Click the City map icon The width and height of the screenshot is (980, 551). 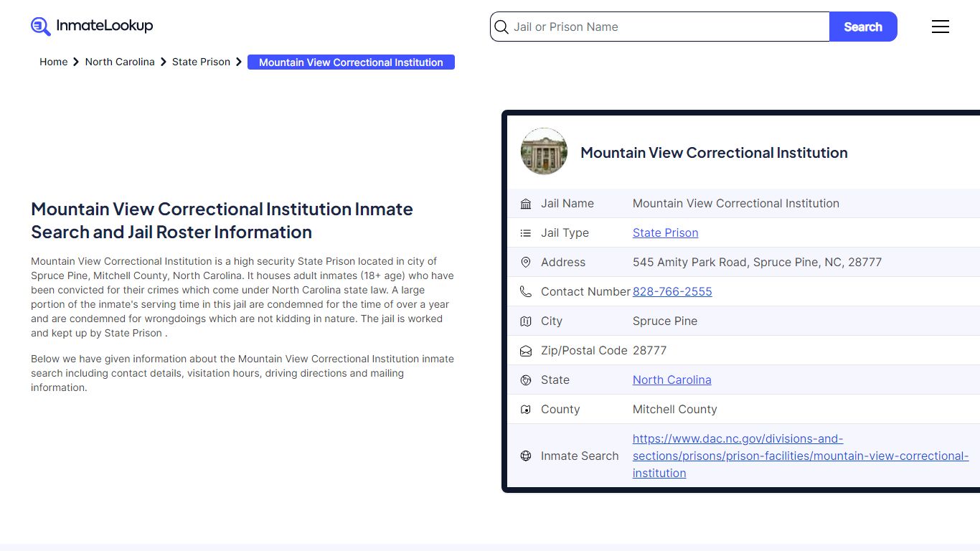pos(526,321)
